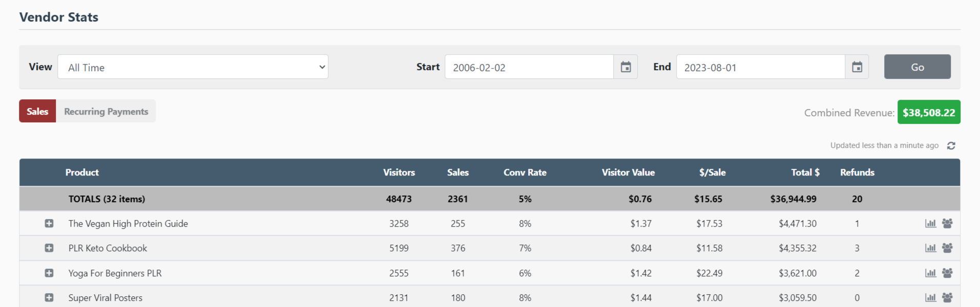Click visitors count 5199
This screenshot has width=980, height=307.
(x=399, y=248)
